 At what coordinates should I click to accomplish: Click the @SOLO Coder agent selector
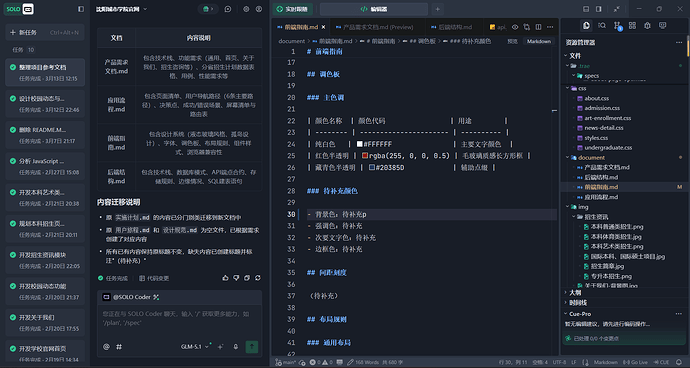(131, 297)
